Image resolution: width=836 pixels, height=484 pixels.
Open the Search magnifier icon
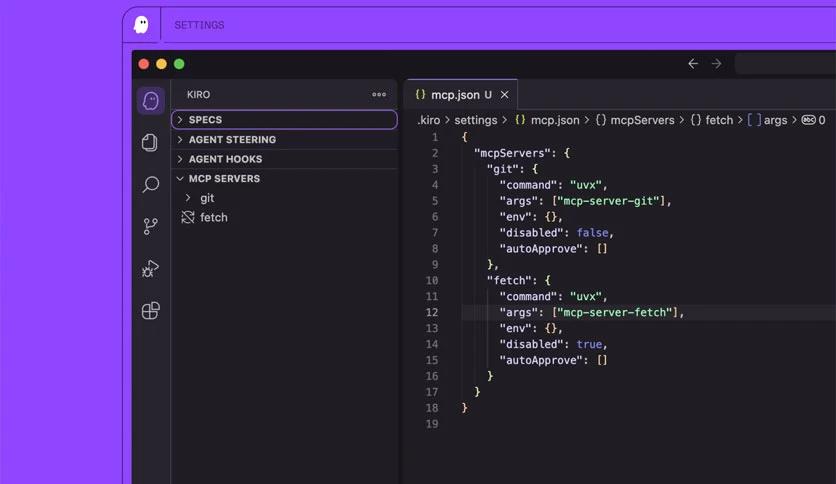pos(151,184)
